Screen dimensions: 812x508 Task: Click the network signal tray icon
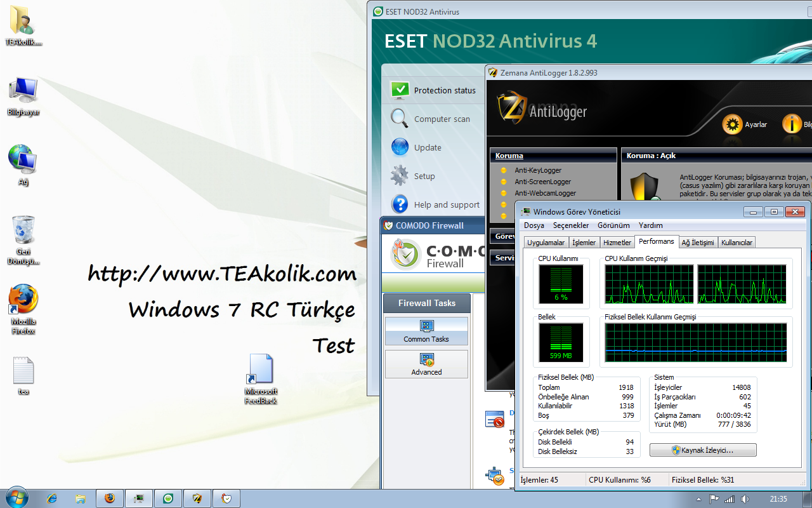[730, 498]
